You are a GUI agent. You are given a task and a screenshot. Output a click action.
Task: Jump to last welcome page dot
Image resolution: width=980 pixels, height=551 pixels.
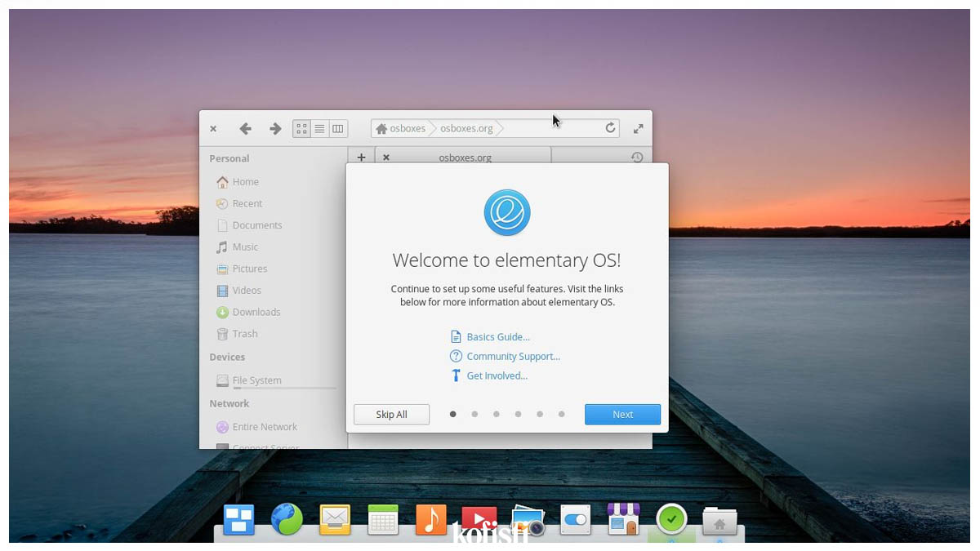[561, 414]
